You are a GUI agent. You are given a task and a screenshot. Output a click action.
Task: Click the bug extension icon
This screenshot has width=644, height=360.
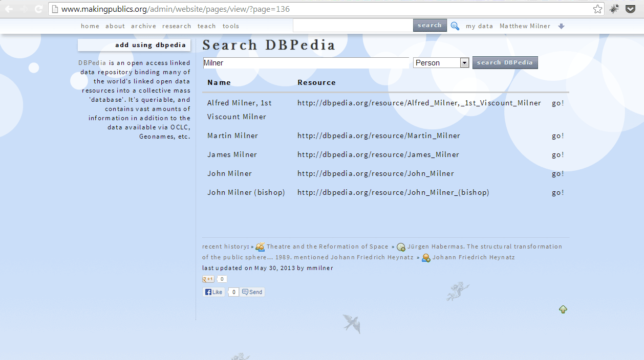click(614, 9)
